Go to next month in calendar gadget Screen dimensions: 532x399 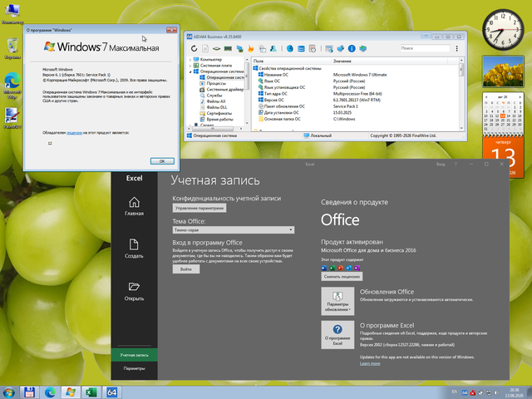520,96
